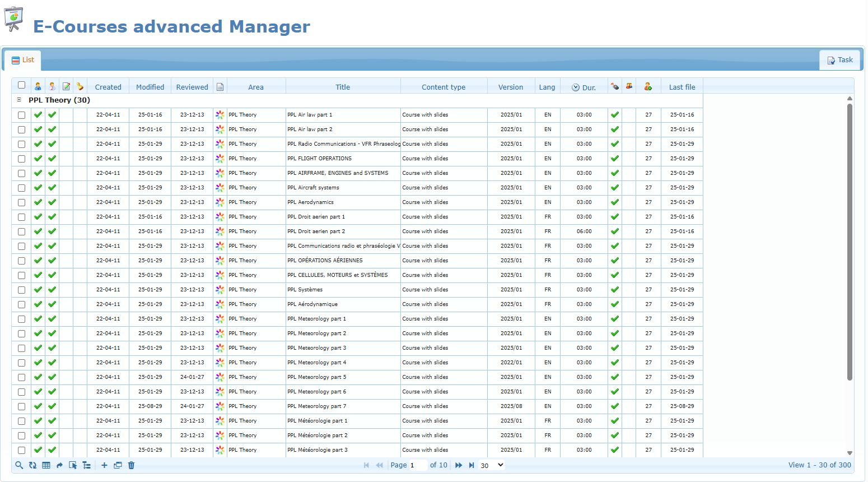Click the add-user icon column header
Viewport: 868px width, 482px height.
648,86
